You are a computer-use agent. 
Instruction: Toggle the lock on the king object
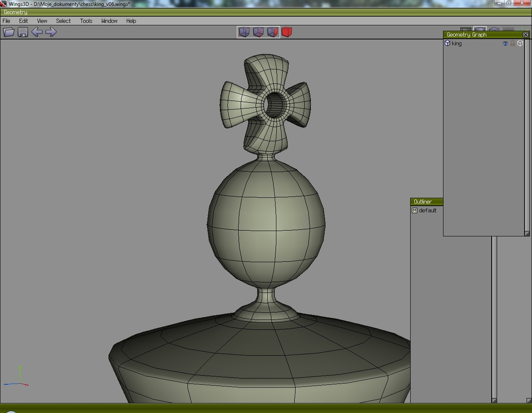(x=513, y=44)
